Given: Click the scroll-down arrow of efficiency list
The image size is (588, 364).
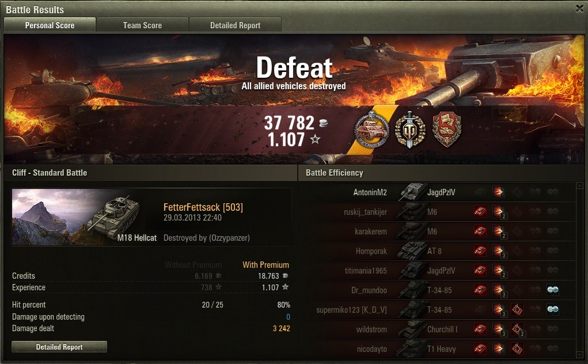Looking at the screenshot, I should (x=580, y=355).
